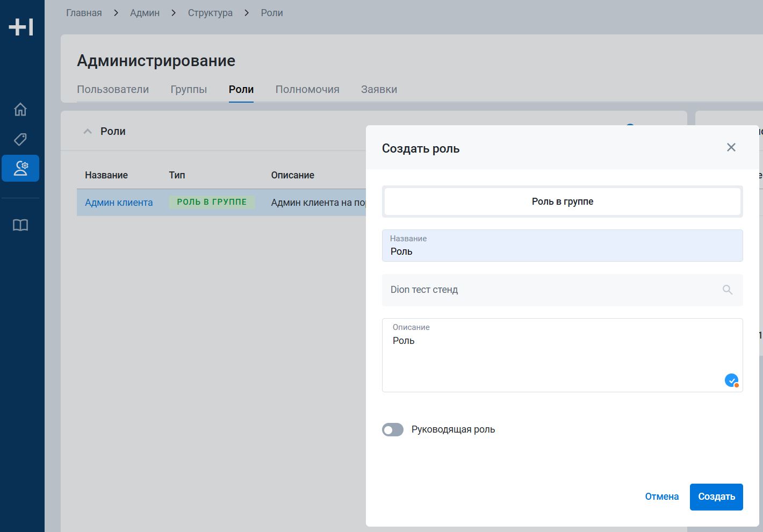Image resolution: width=763 pixels, height=532 pixels.
Task: Open the Home icon in sidebar
Action: pyautogui.click(x=20, y=110)
